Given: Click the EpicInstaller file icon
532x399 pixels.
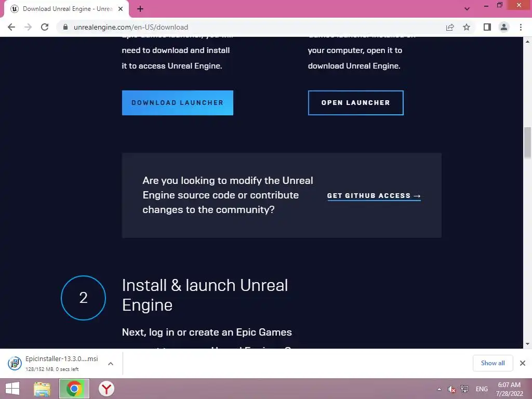Looking at the screenshot, I should pyautogui.click(x=15, y=363).
